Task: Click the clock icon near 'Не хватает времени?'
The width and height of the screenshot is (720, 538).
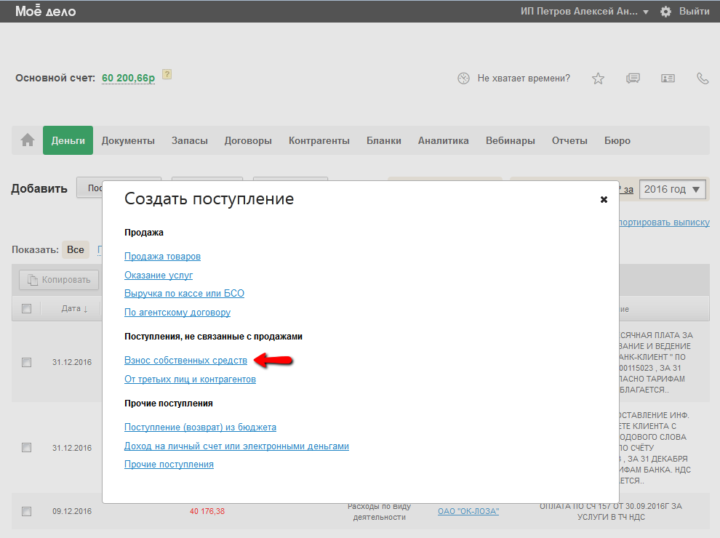Action: tap(464, 78)
